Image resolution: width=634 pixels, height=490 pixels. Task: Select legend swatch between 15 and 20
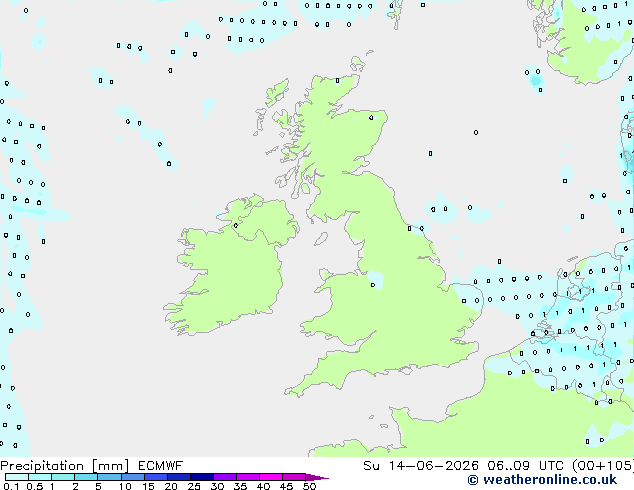156,477
